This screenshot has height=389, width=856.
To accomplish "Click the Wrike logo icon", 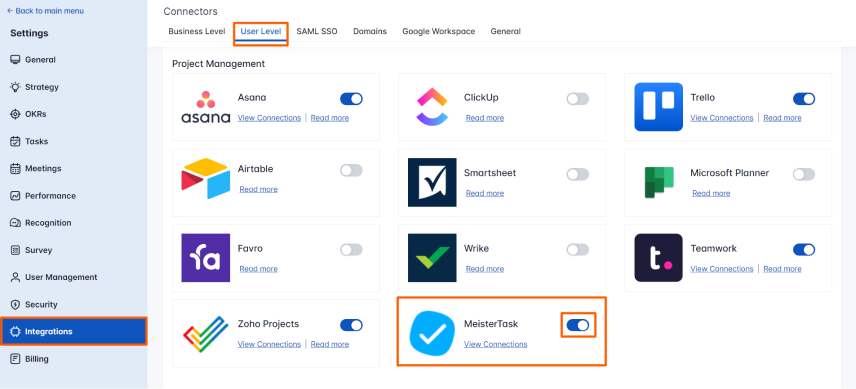I will pos(432,258).
